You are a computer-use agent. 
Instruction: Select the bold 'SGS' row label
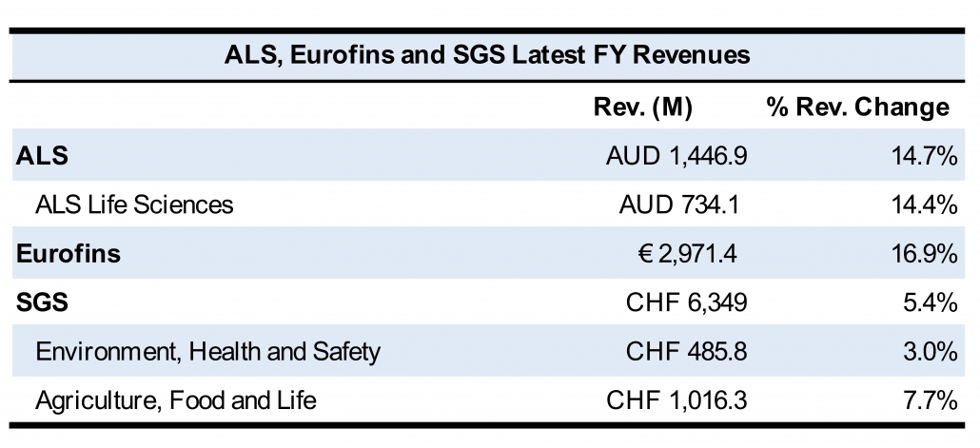pyautogui.click(x=42, y=302)
